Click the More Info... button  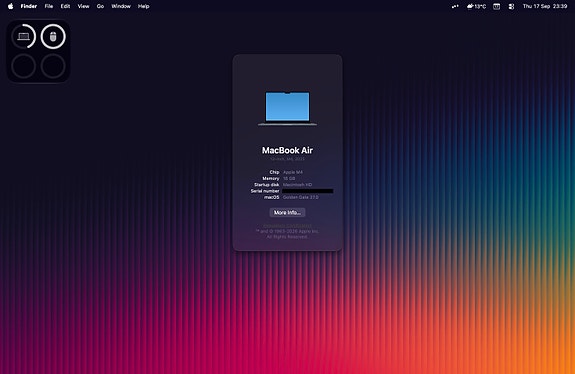287,213
